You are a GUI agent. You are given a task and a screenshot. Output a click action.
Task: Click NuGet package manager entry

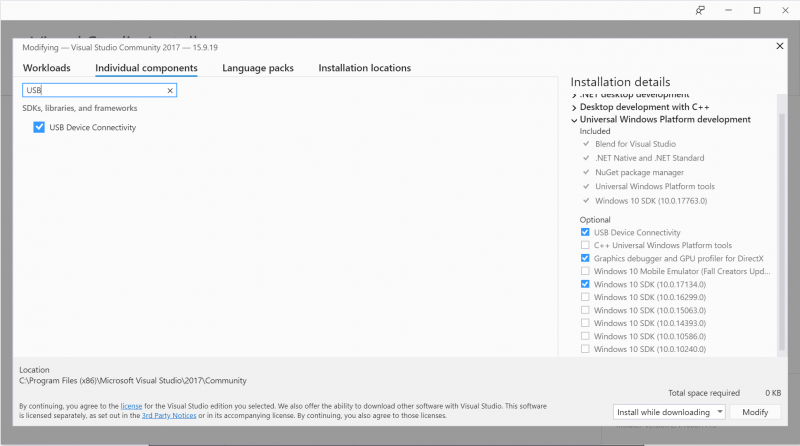pyautogui.click(x=639, y=172)
